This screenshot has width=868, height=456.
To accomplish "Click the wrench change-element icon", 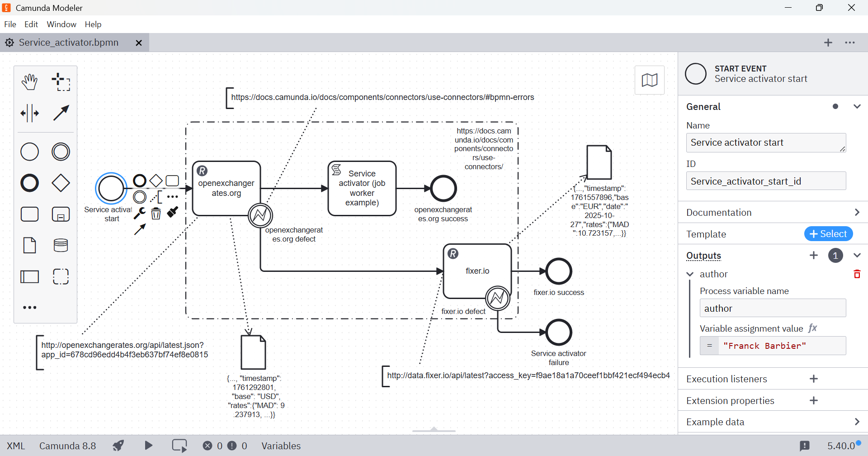I will point(140,213).
